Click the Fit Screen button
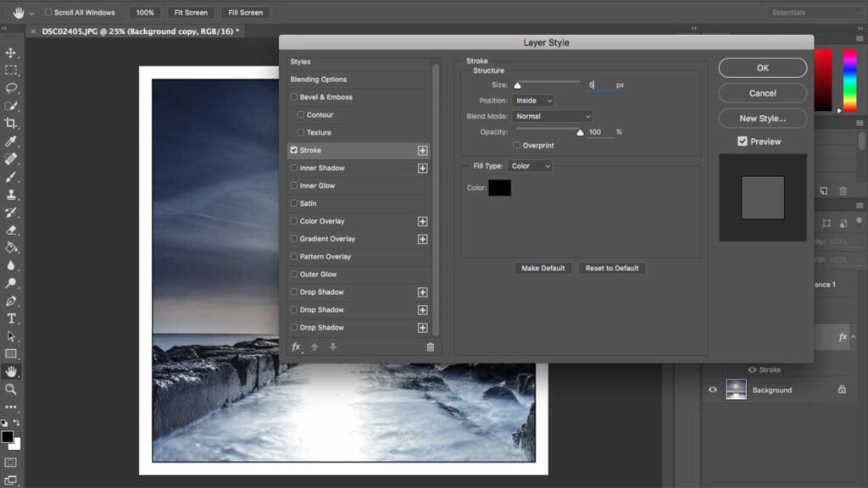Screen dimensions: 868x488 (x=191, y=12)
